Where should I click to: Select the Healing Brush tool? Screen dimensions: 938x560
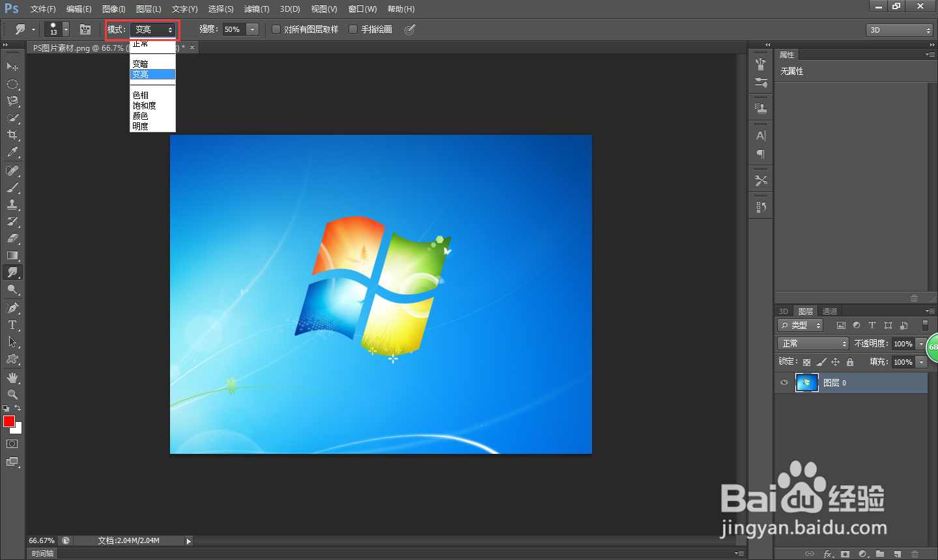click(x=12, y=171)
